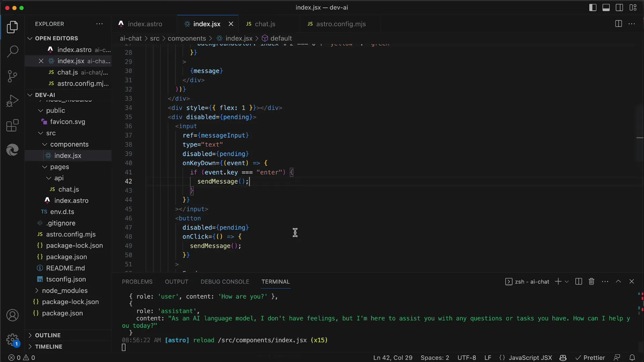Collapse the pages folder
644x362 pixels.
point(68,167)
